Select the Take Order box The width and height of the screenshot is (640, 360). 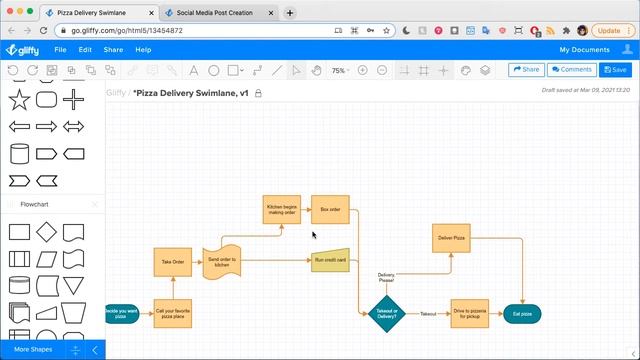coord(173,262)
